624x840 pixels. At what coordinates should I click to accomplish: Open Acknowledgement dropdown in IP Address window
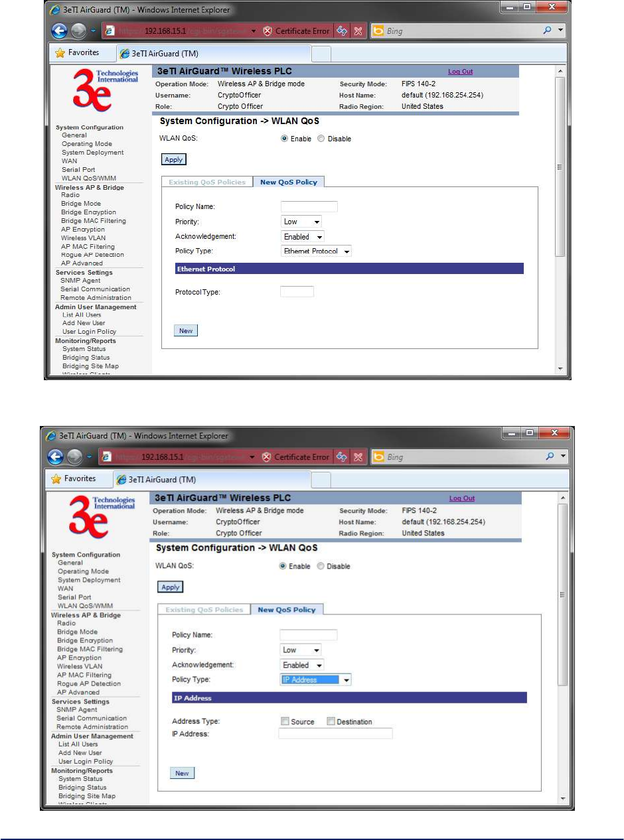click(302, 665)
